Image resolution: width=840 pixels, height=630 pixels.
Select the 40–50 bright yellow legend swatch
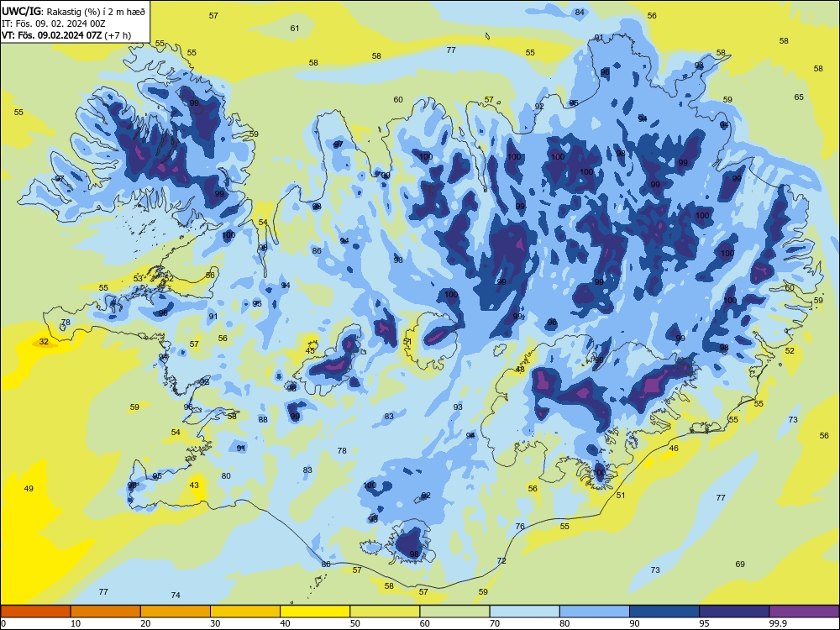(x=315, y=612)
